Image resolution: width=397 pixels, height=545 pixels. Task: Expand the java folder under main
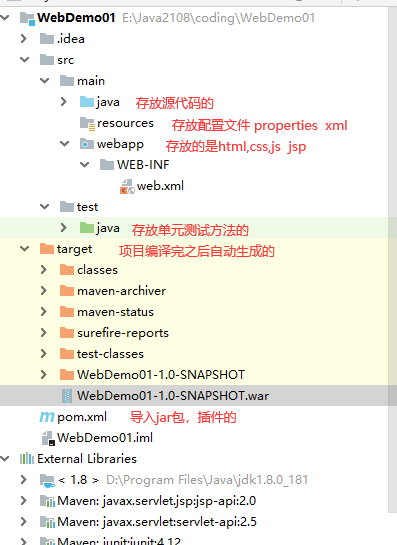64,101
